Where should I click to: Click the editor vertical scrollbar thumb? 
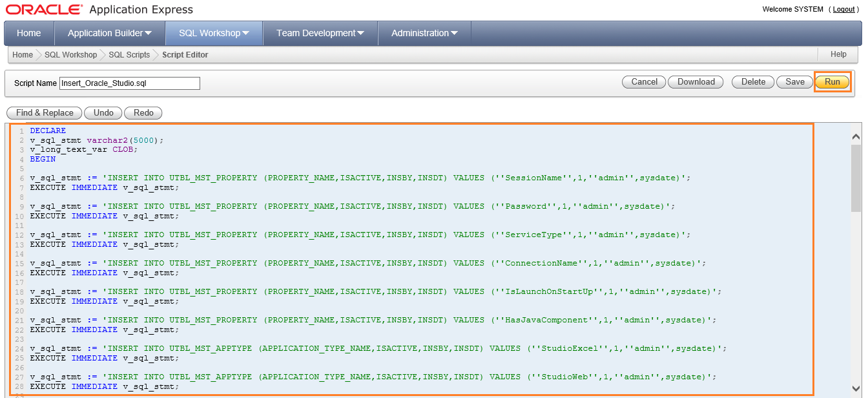click(856, 178)
